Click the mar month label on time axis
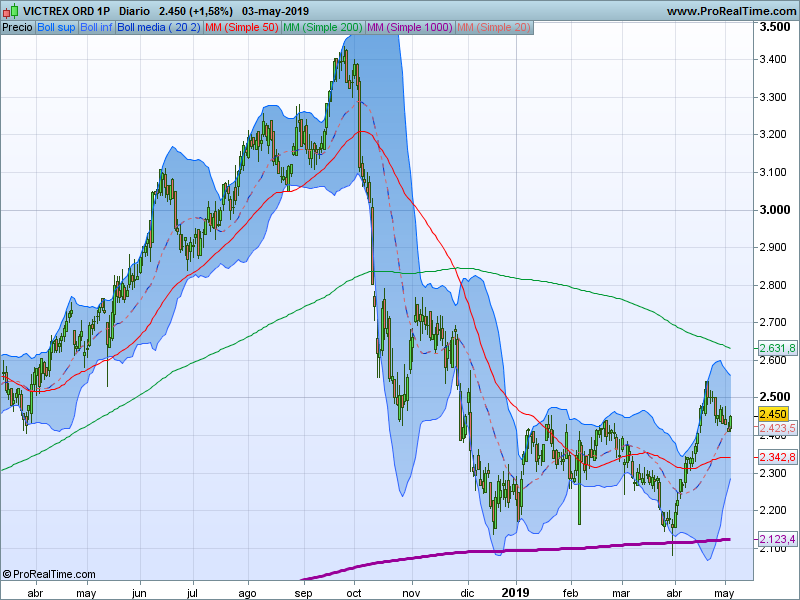The height and width of the screenshot is (600, 800). click(621, 593)
